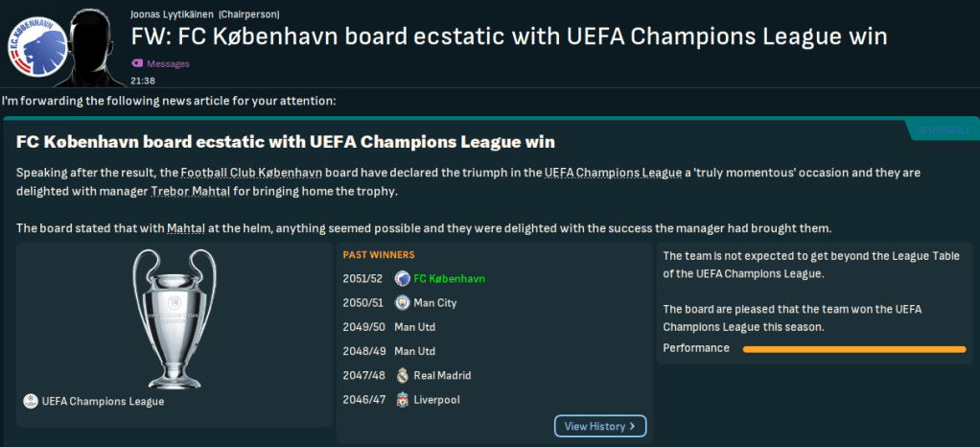
Task: Open the View History button
Action: [600, 426]
